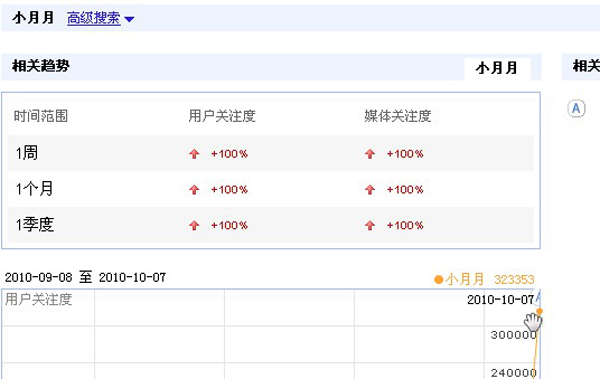
Task: Click the 媒体关注度 column header
Action: 398,116
